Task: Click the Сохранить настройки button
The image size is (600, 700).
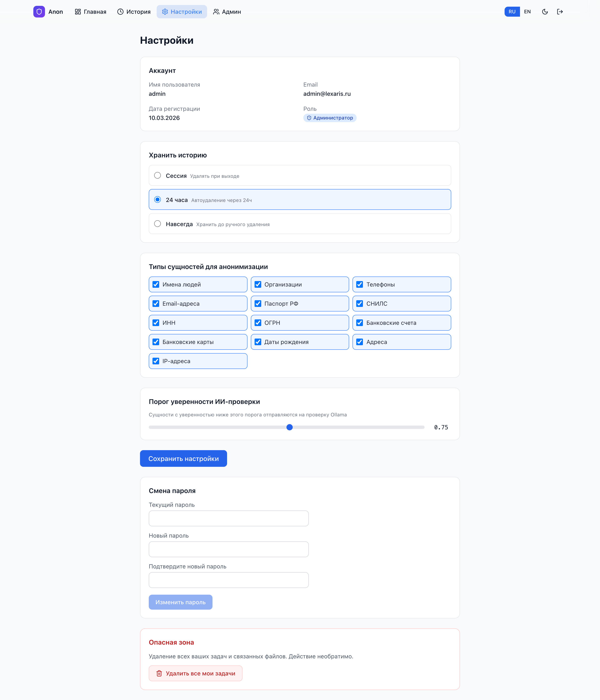Action: [x=184, y=458]
